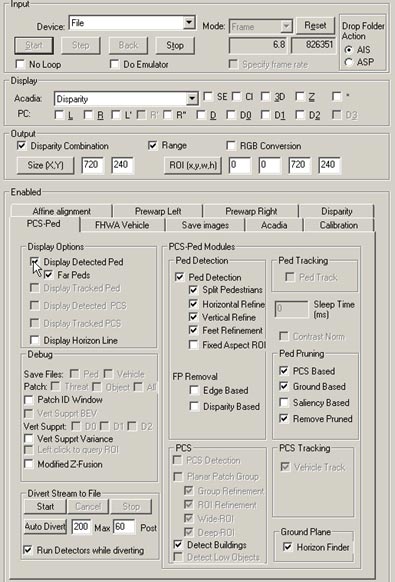Click the Auto Divert field showing 200
Viewport: 395px width, 582px height.
point(81,526)
